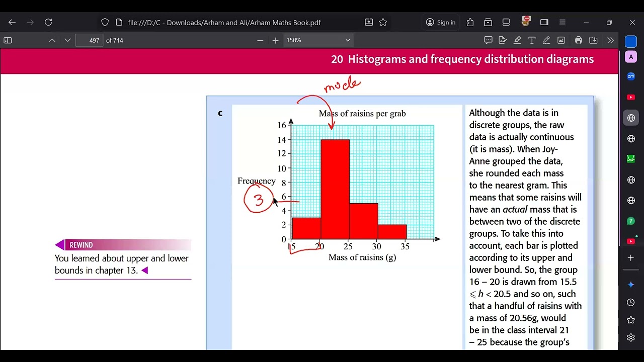Open synced tabs device icon
This screenshot has height=362, width=644.
[506, 22]
